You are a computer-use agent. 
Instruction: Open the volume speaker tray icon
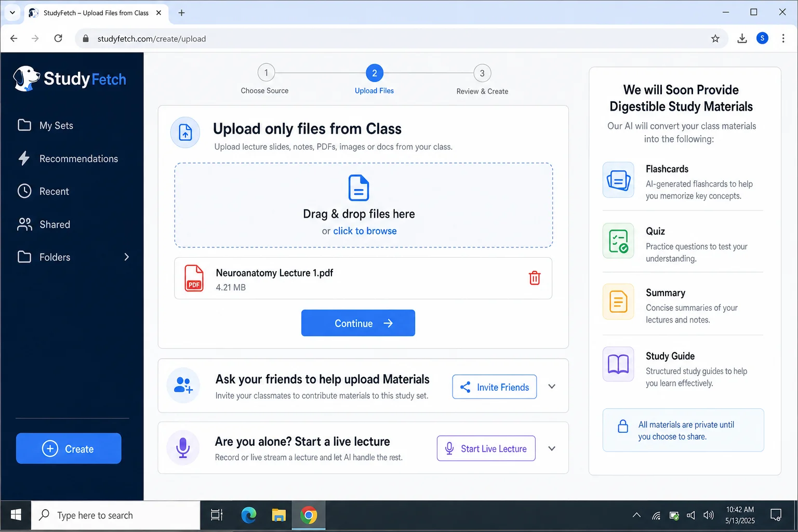pos(708,515)
